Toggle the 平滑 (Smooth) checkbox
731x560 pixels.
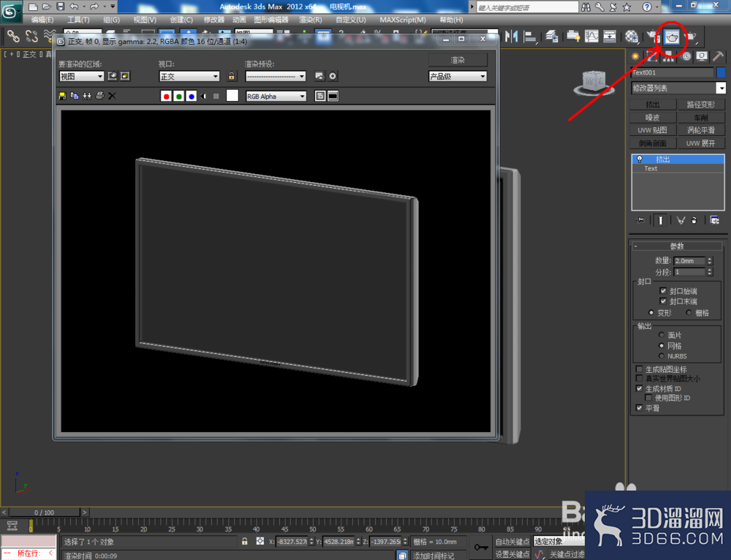pos(639,408)
